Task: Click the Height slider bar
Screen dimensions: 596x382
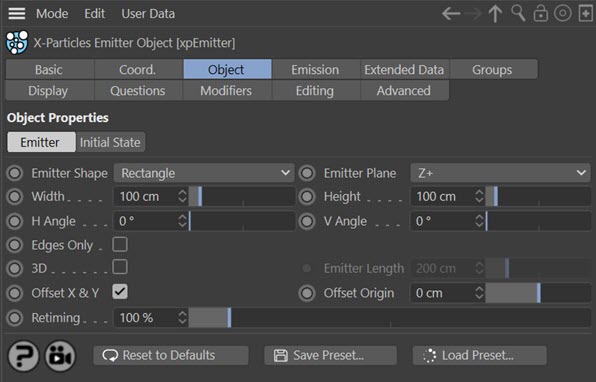Action: tap(538, 197)
